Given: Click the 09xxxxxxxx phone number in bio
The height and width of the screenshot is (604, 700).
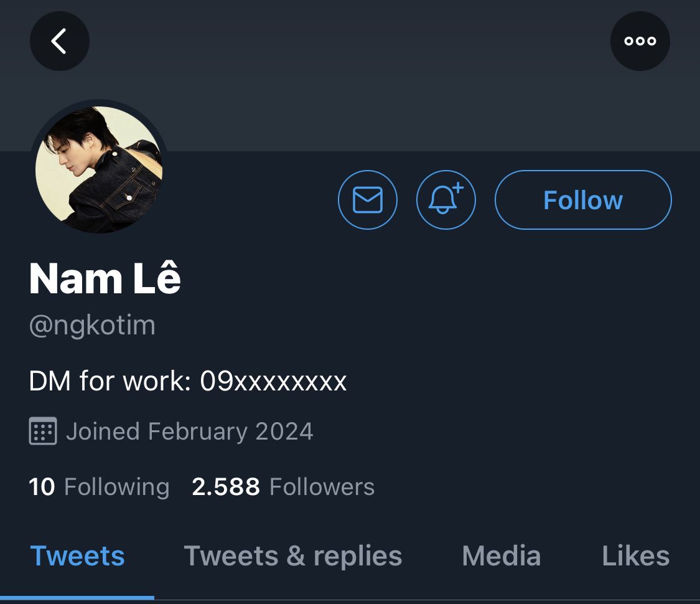Looking at the screenshot, I should click(273, 380).
